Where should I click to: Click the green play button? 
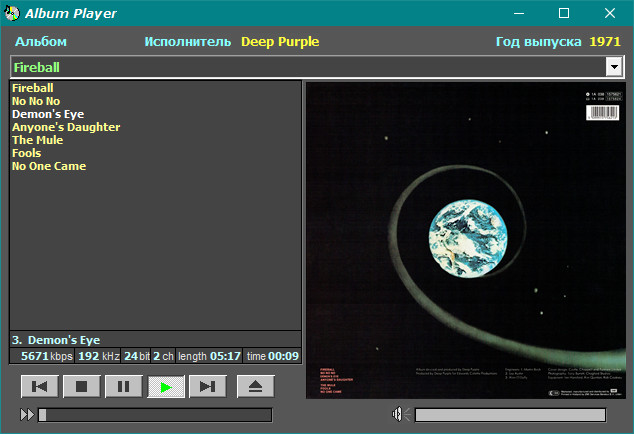(166, 387)
